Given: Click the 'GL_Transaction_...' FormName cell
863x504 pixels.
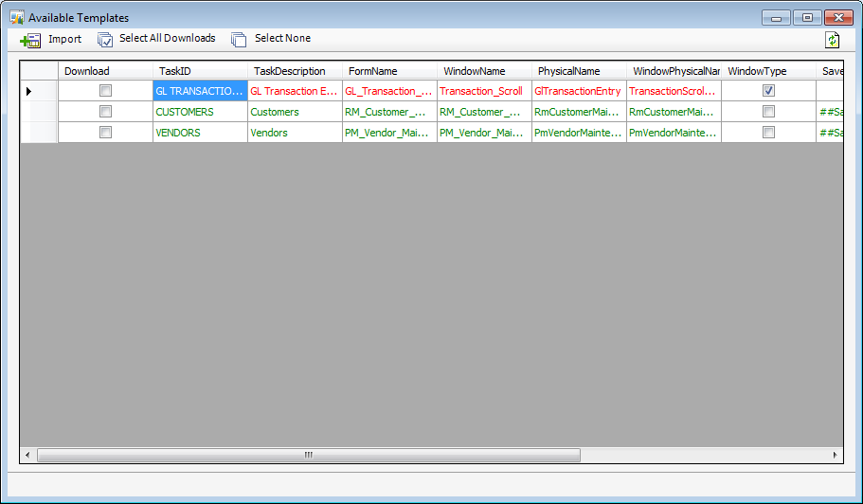Looking at the screenshot, I should pyautogui.click(x=389, y=91).
